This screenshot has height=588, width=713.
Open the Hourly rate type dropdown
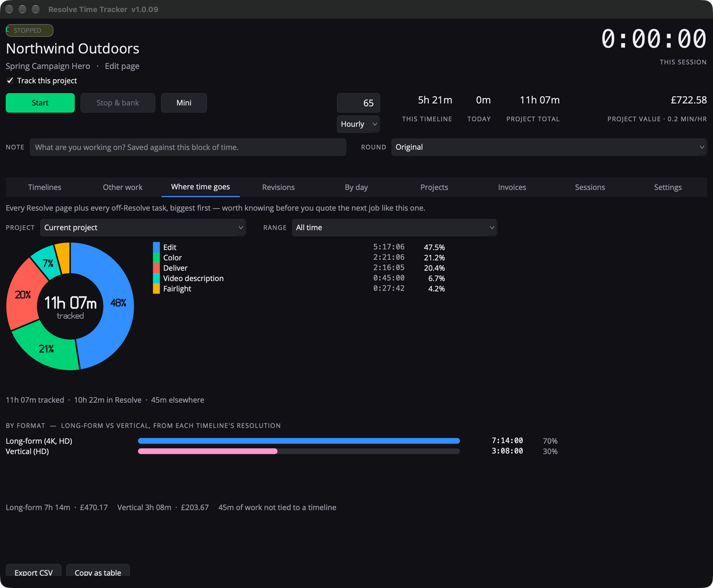358,124
